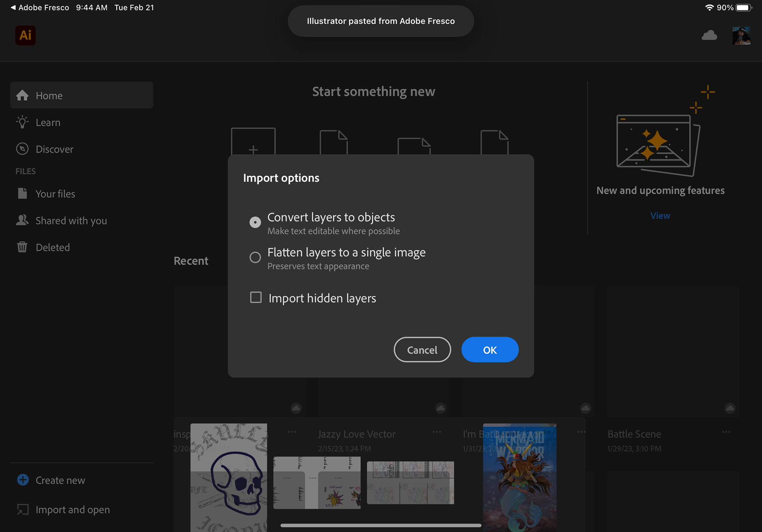
Task: View new and upcoming features
Action: tap(660, 216)
